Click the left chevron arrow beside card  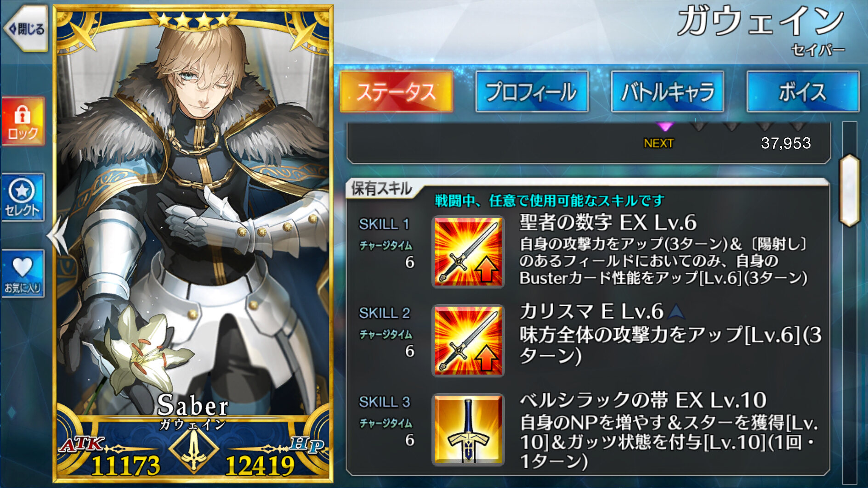click(58, 236)
